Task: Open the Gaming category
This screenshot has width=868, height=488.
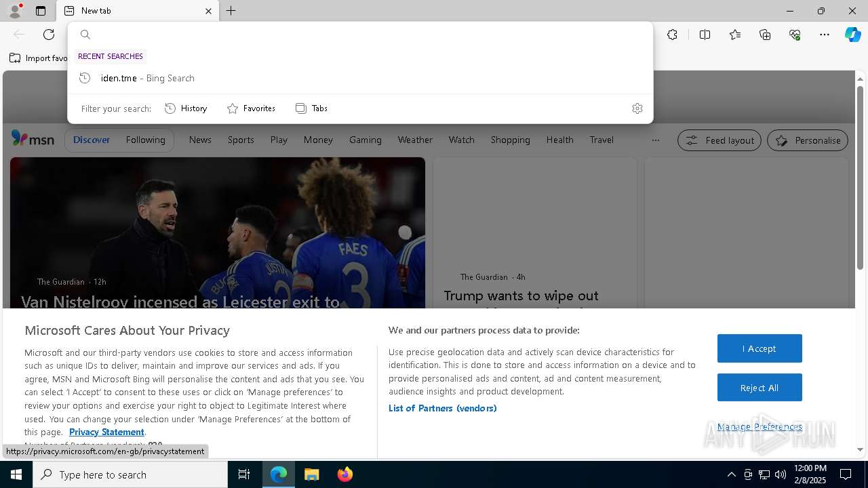Action: [x=366, y=140]
